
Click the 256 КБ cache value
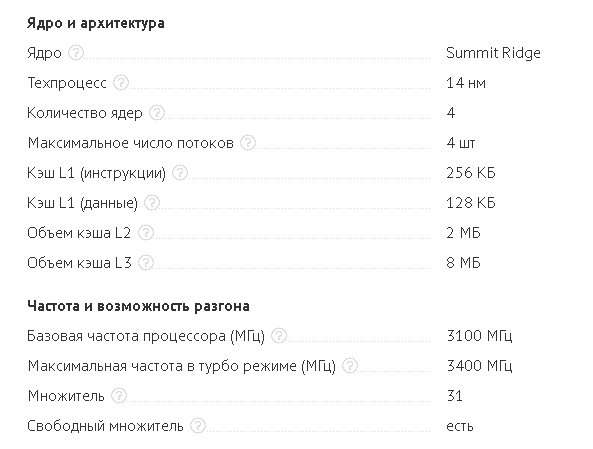[x=470, y=173]
